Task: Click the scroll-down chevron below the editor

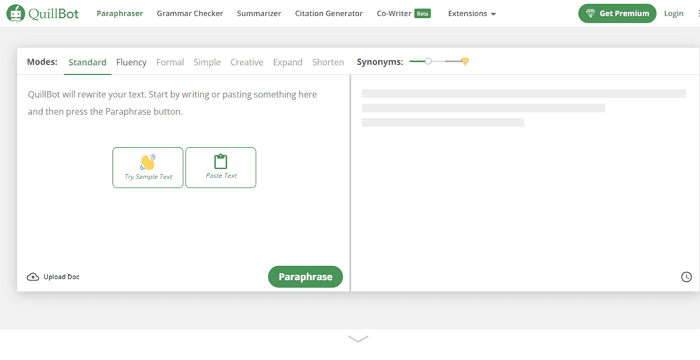Action: click(x=358, y=339)
